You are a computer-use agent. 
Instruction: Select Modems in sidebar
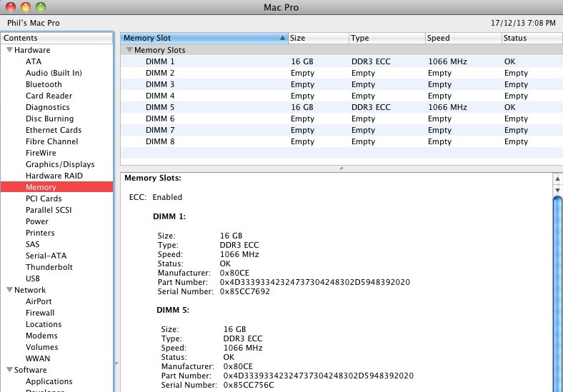click(x=41, y=336)
